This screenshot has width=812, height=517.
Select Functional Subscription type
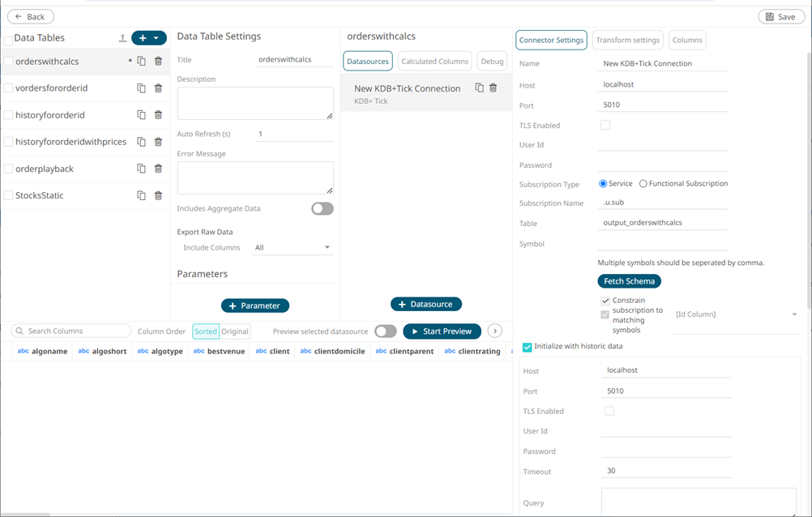coord(643,183)
